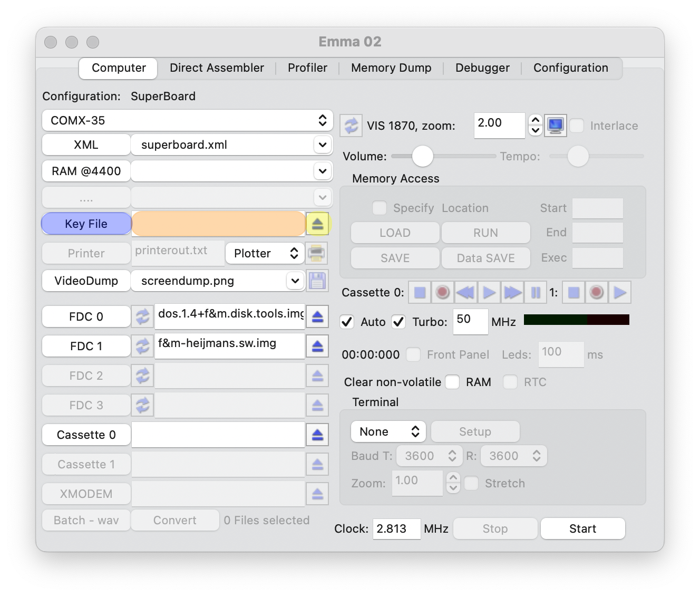The image size is (700, 596).
Task: Click the XMODEM eject icon
Action: pos(317,494)
